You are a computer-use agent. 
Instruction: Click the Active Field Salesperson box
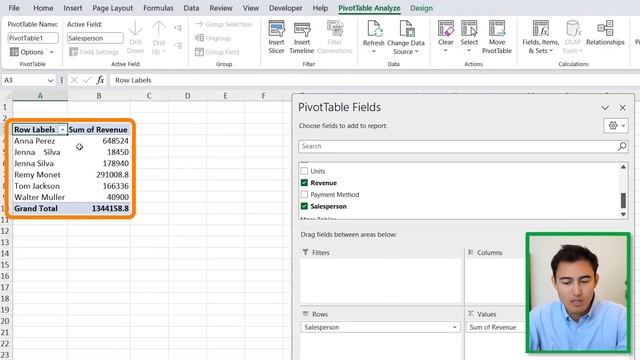click(95, 38)
